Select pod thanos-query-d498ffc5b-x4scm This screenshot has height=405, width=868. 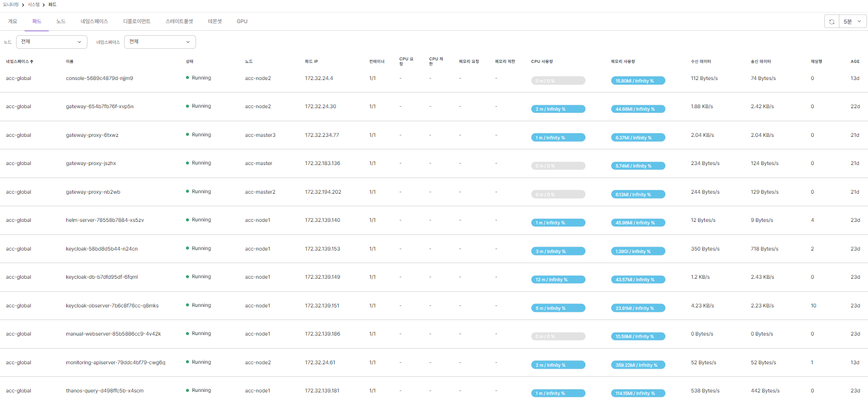click(x=105, y=390)
